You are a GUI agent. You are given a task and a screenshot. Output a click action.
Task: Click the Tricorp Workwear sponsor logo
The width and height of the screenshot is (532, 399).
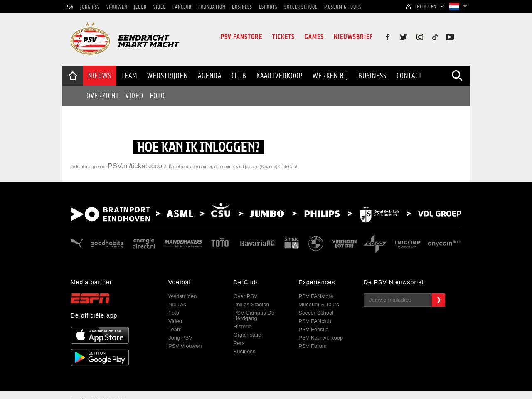(407, 244)
